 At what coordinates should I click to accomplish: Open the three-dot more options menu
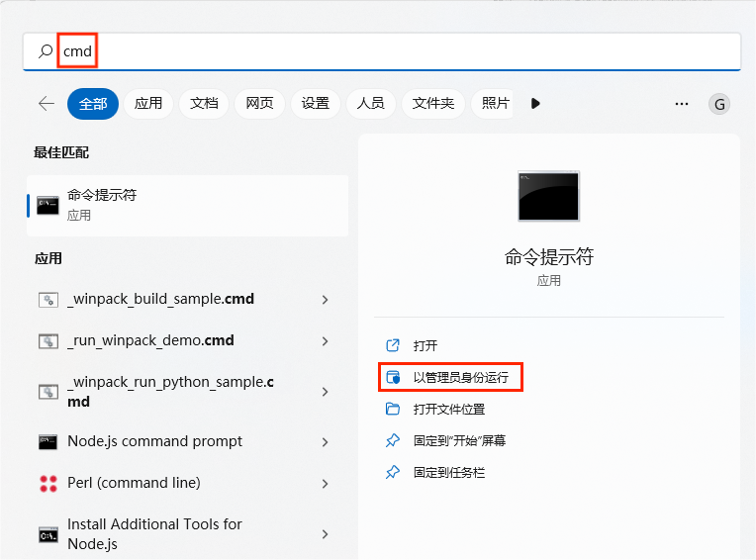click(x=681, y=104)
